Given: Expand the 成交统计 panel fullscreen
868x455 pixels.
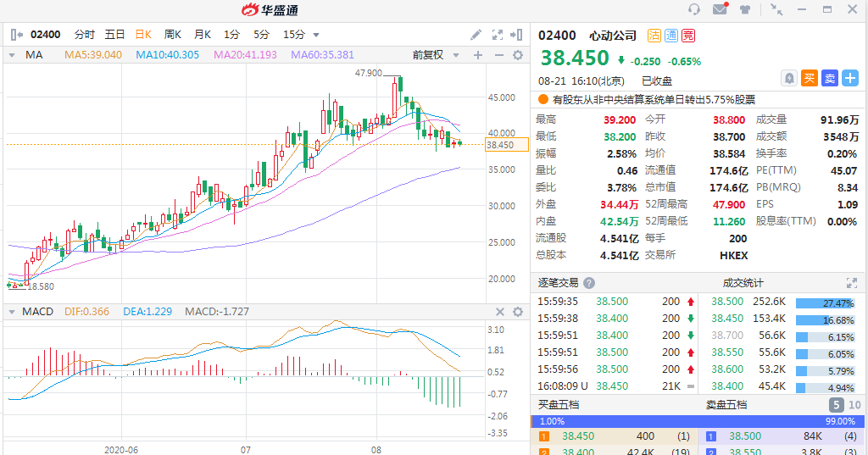Looking at the screenshot, I should pyautogui.click(x=851, y=283).
